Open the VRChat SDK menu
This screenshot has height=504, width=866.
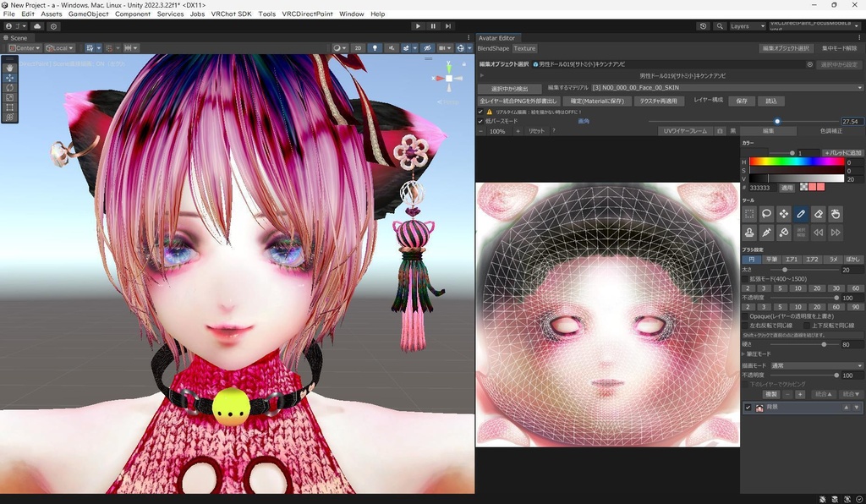pyautogui.click(x=231, y=14)
